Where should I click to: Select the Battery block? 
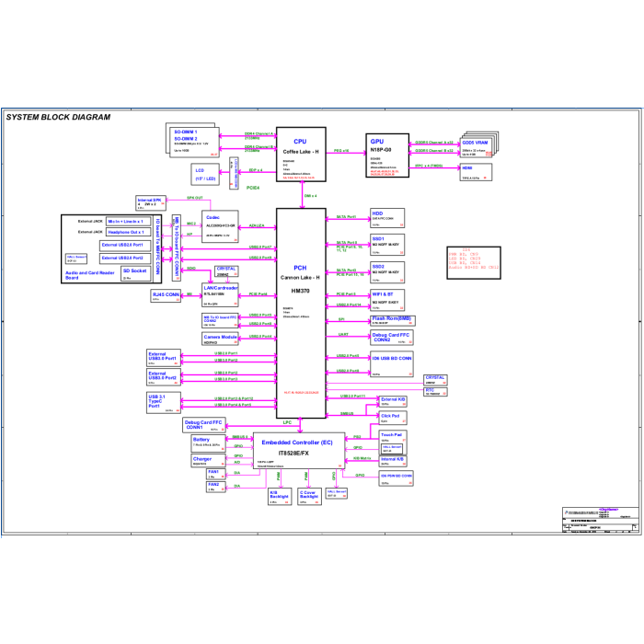coord(209,444)
